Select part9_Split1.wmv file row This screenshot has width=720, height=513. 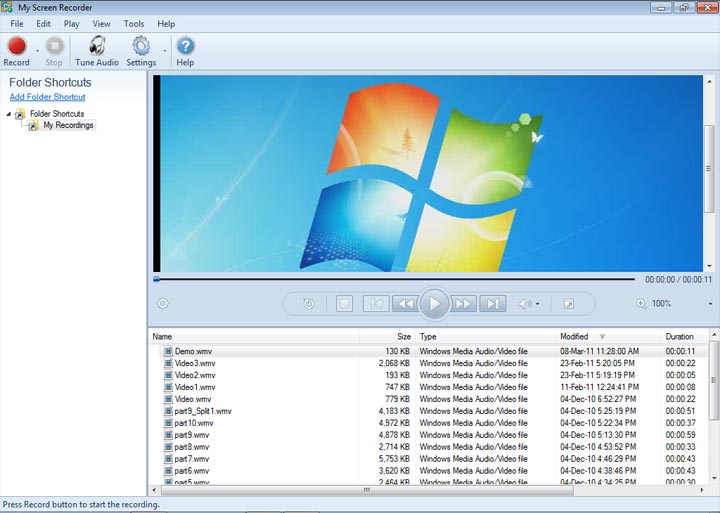pos(429,411)
